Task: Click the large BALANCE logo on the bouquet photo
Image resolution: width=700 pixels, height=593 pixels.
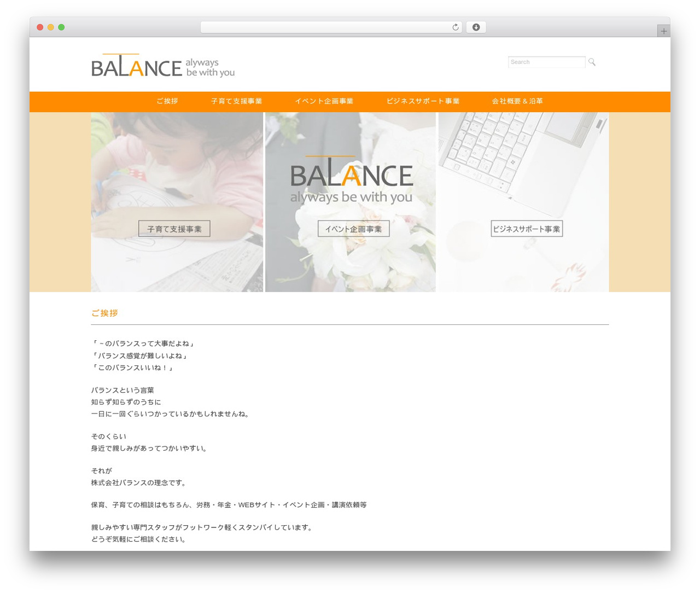Action: (x=351, y=180)
